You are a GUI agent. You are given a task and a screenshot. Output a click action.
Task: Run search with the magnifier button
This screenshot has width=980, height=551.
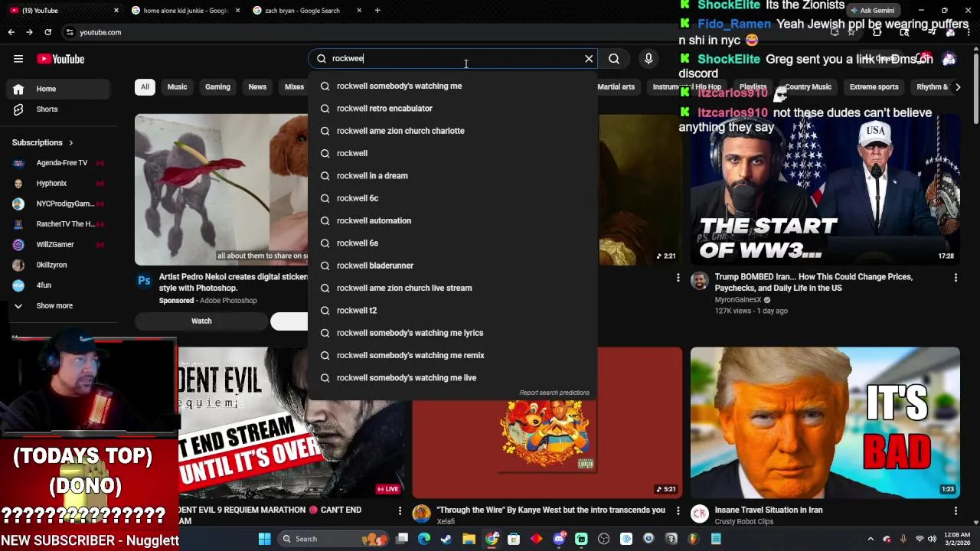coord(614,59)
